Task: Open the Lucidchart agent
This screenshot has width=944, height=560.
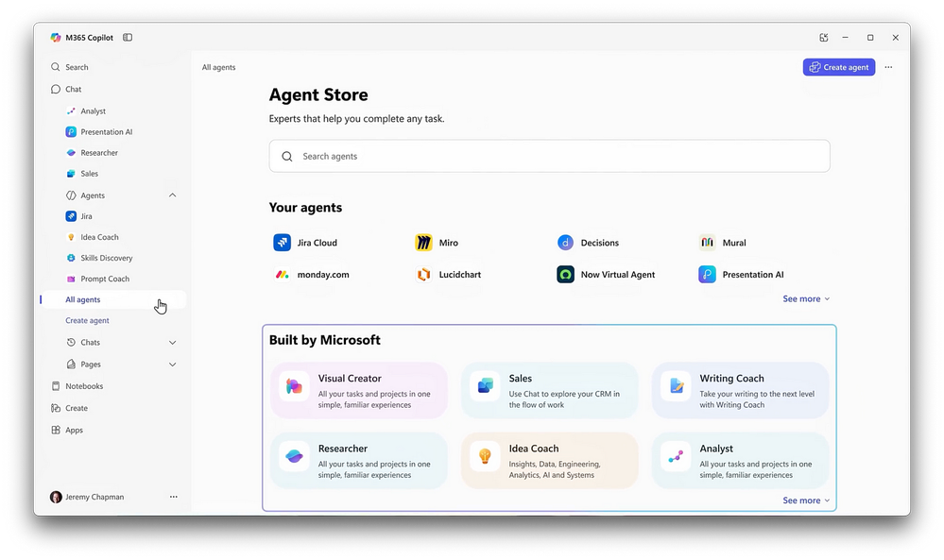Action: pyautogui.click(x=448, y=274)
